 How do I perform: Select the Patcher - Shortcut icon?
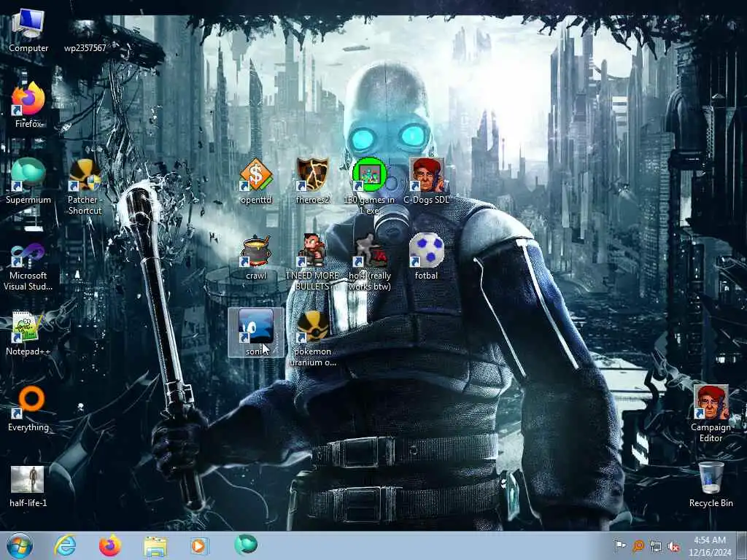(85, 187)
